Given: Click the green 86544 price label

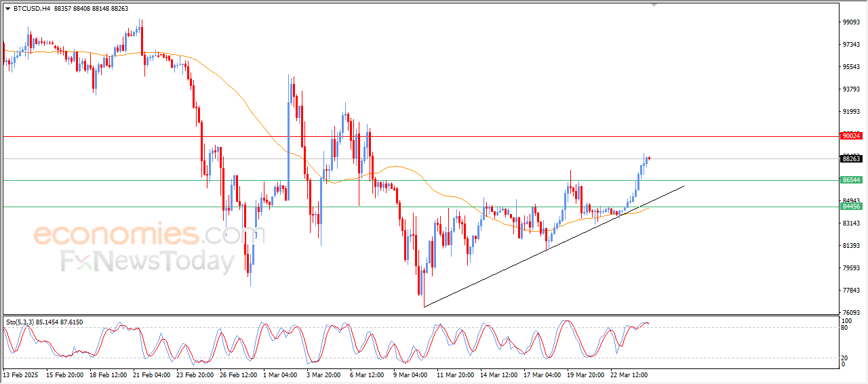Looking at the screenshot, I should [851, 180].
